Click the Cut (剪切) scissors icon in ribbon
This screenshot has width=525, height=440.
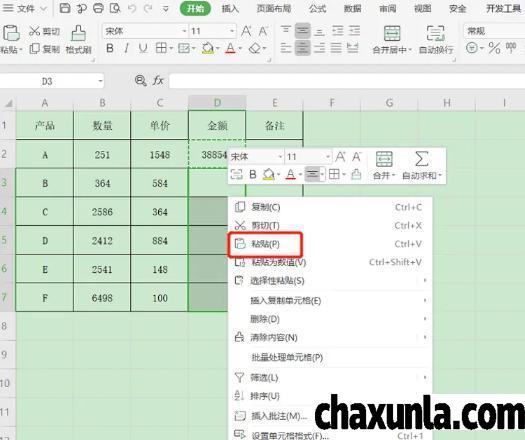pos(34,31)
